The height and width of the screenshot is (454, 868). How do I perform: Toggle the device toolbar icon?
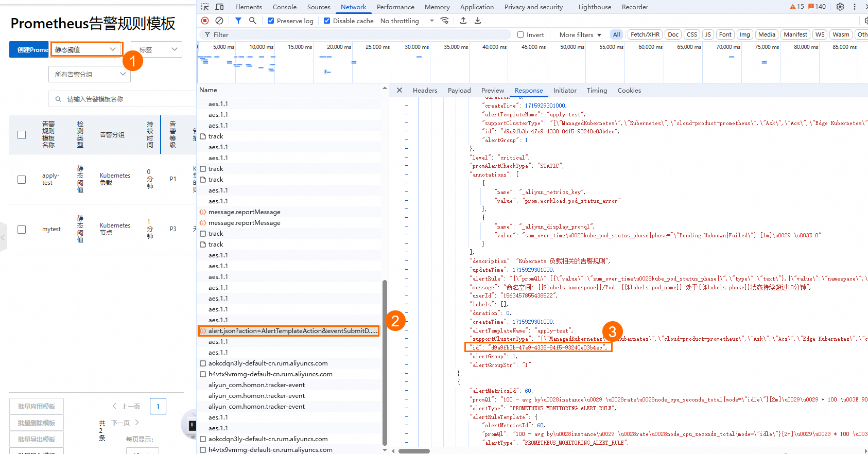click(219, 7)
